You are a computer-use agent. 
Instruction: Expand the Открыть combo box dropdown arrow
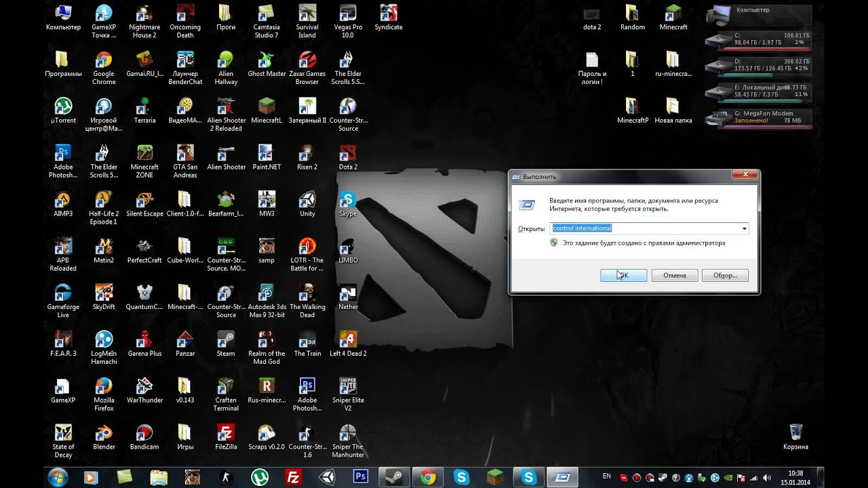point(744,228)
